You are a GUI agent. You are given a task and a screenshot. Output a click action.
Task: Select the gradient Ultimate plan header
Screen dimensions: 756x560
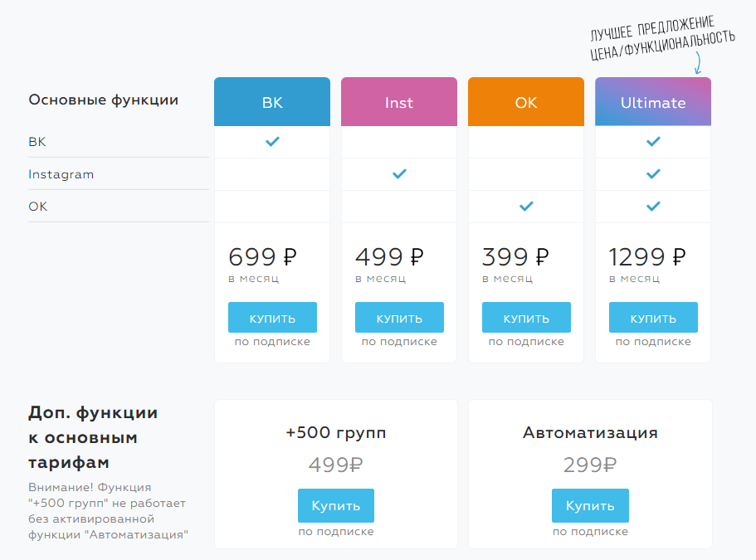point(653,102)
